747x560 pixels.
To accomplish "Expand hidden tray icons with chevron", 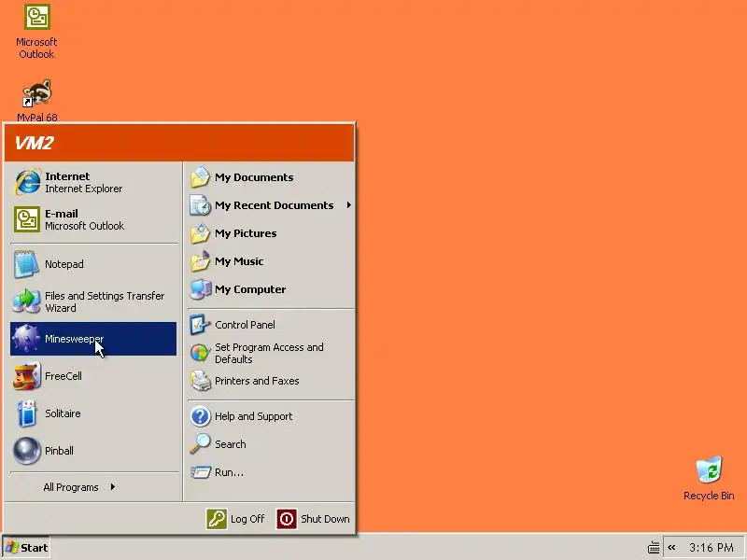I will tap(671, 548).
